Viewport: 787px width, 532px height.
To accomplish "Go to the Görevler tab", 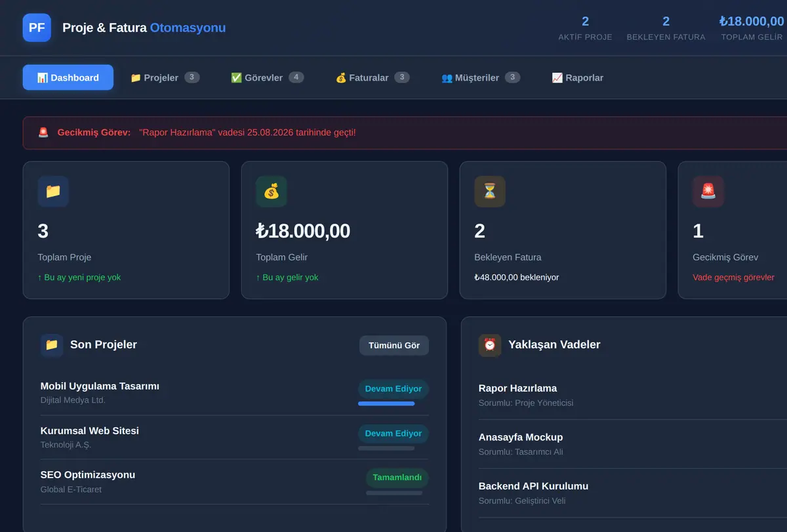I will (267, 77).
